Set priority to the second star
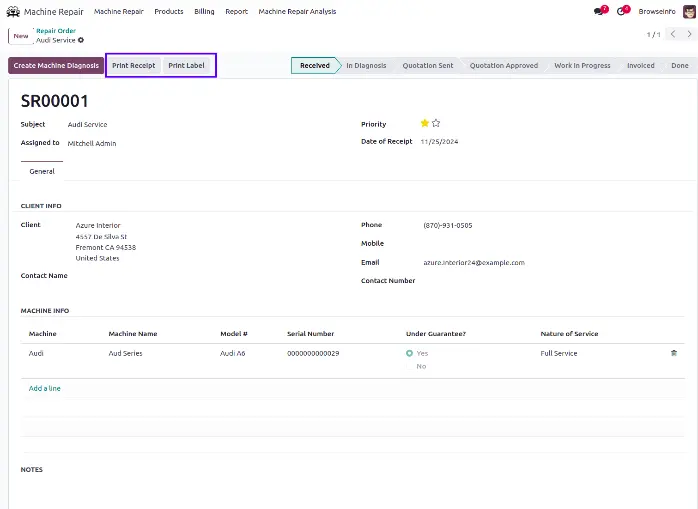This screenshot has height=509, width=698. (436, 123)
